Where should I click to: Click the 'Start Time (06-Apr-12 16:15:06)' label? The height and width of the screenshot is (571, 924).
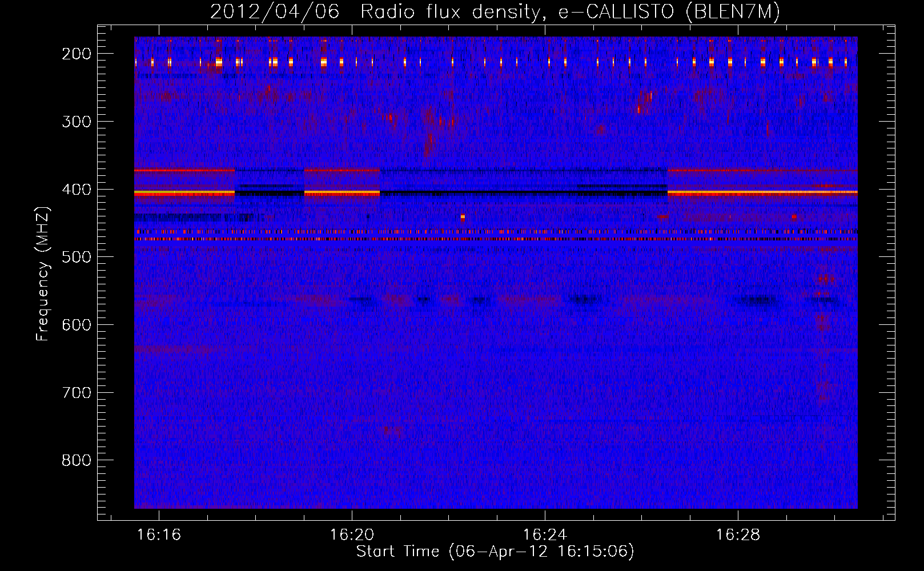(x=495, y=552)
